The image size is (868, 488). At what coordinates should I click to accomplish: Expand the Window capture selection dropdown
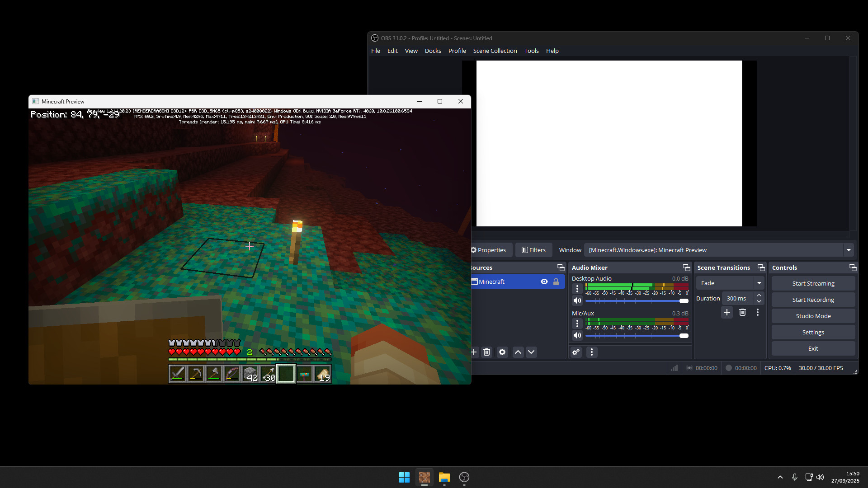849,250
